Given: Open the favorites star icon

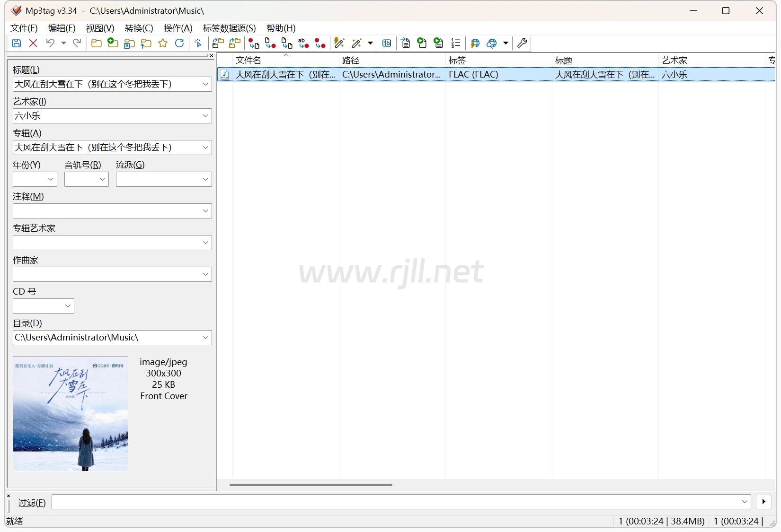Looking at the screenshot, I should 163,44.
